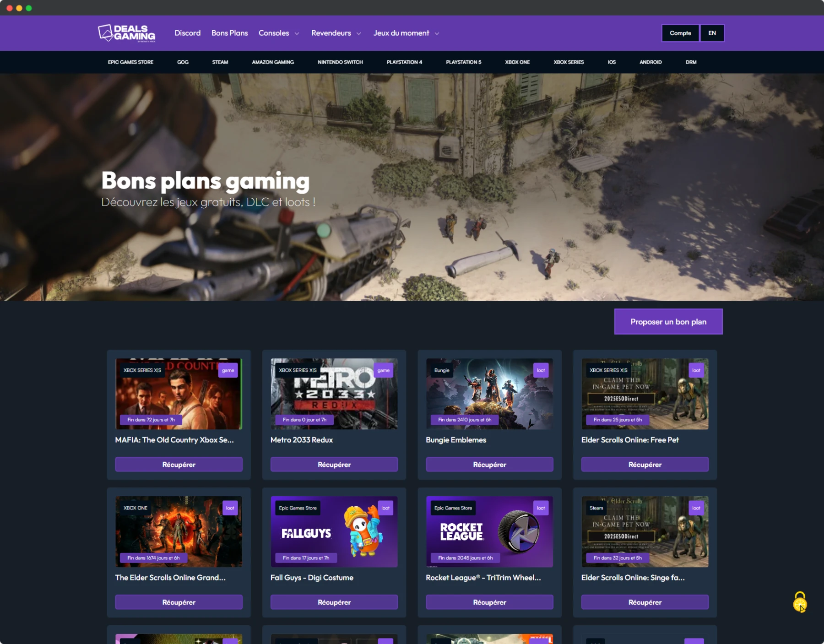Open the Discord link in navigation

pos(187,33)
